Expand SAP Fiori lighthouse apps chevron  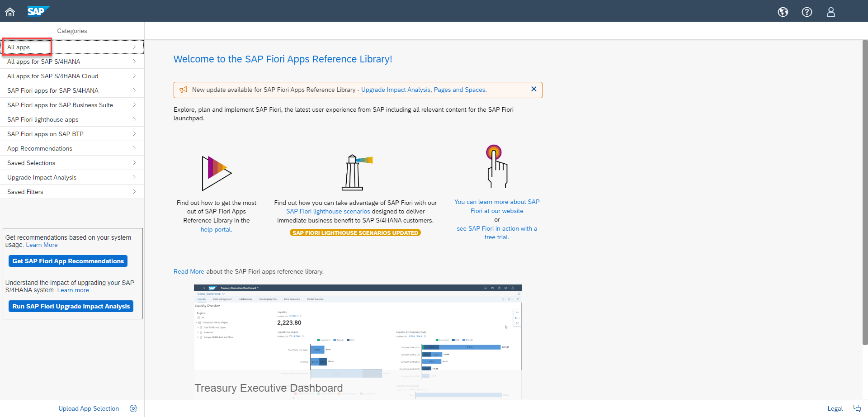[x=134, y=119]
